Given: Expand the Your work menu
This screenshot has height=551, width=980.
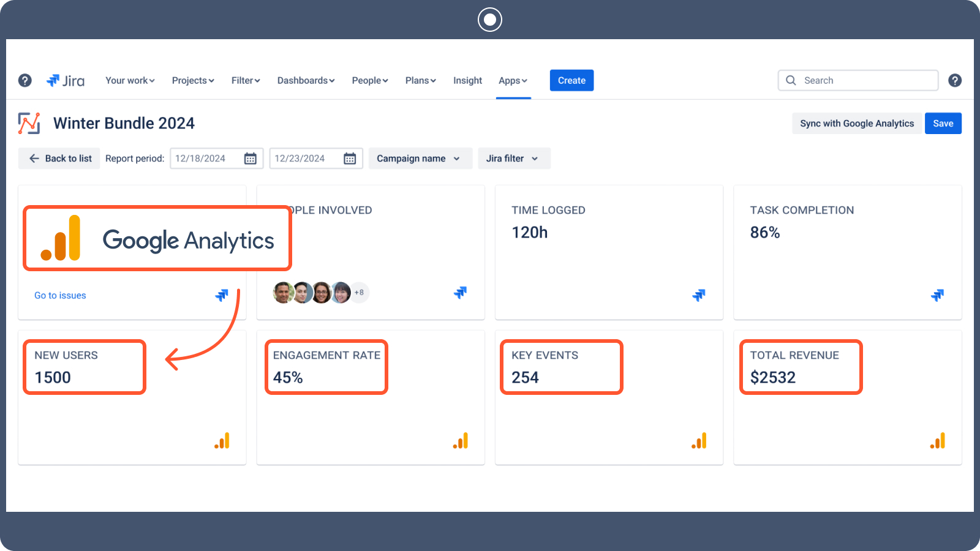Looking at the screenshot, I should point(130,80).
